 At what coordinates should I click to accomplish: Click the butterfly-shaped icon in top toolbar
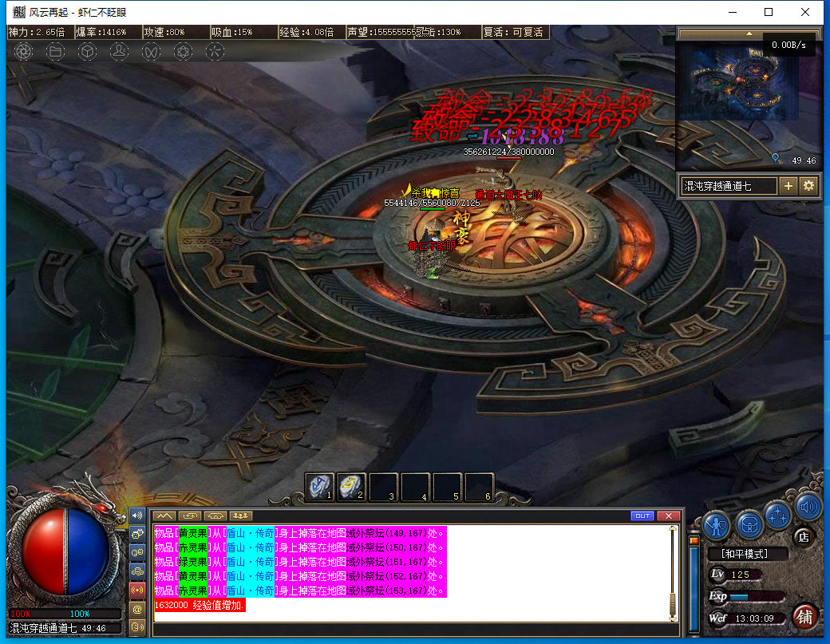151,51
